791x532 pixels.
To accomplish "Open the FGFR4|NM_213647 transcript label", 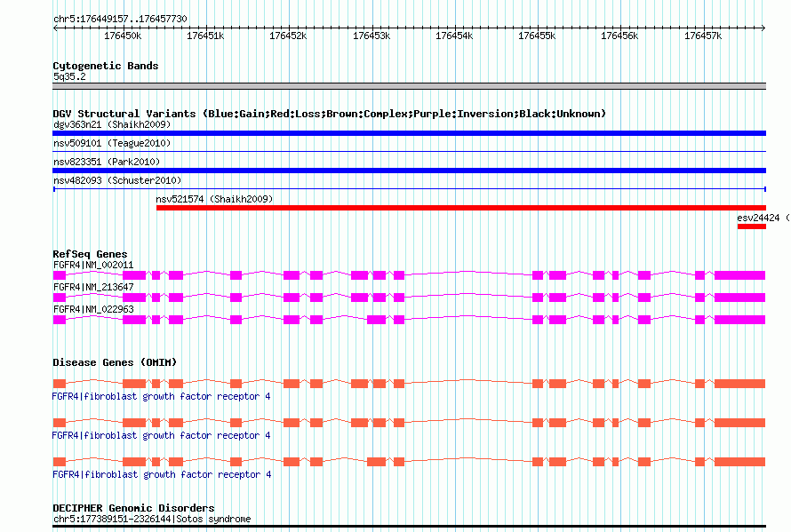I will coord(93,287).
